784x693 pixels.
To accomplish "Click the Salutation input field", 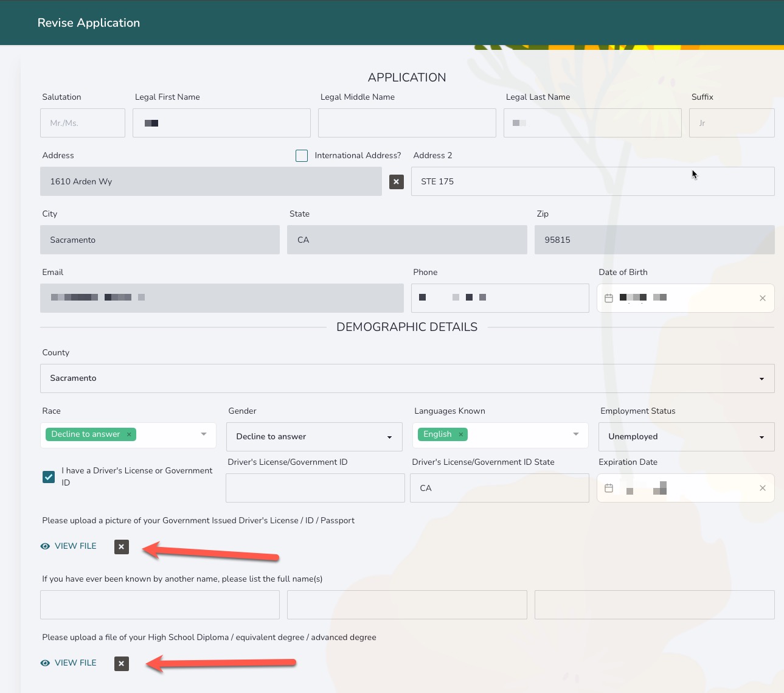I will (83, 123).
